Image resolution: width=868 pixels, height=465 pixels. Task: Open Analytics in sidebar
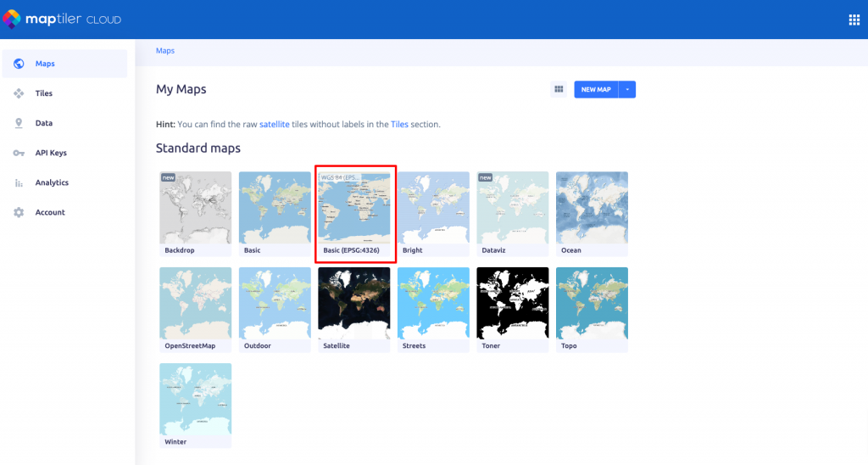(x=64, y=182)
